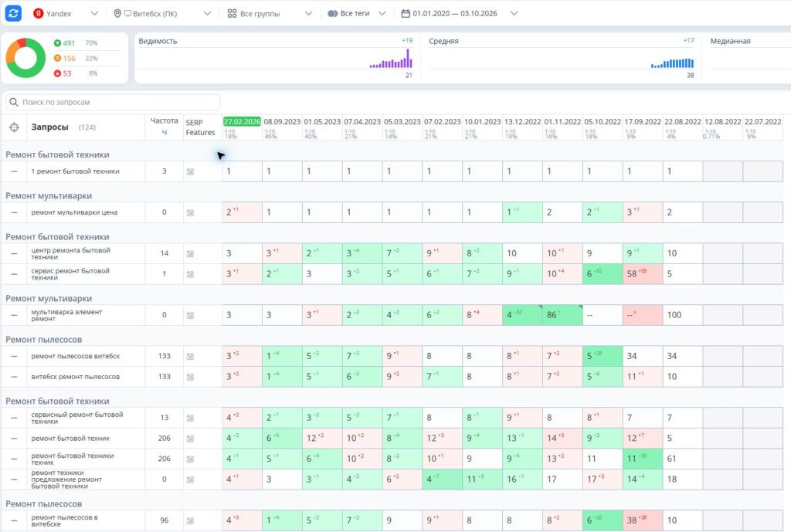Viewport: 791px width, 532px height.
Task: Select the 07.04.2023 date column header
Action: tap(362, 121)
